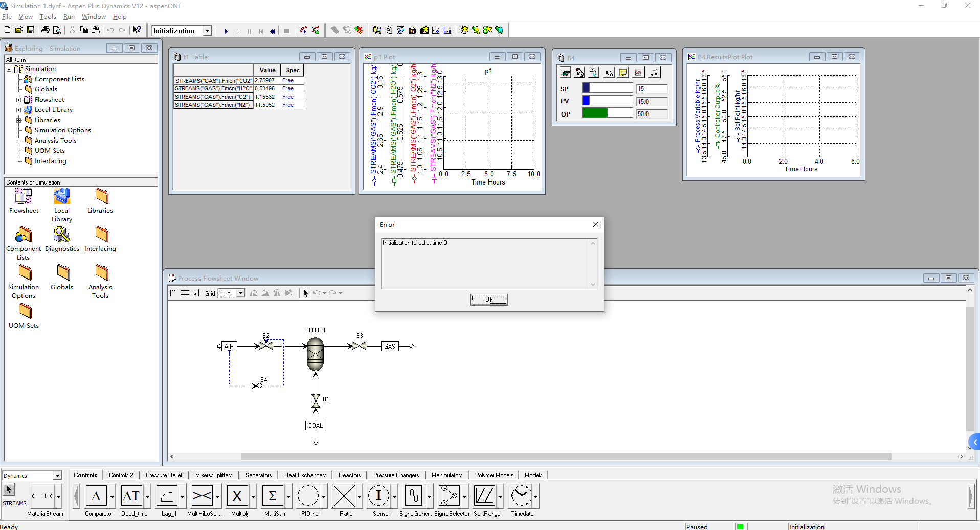The height and width of the screenshot is (530, 980).
Task: Open the dropdown arrow beside MultiSum icon
Action: (x=288, y=496)
